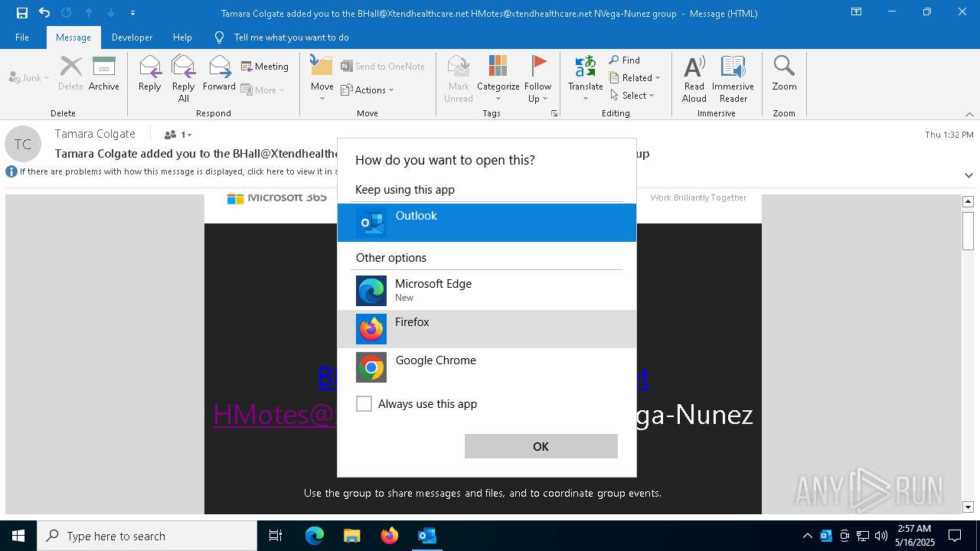Open the Select dropdown
980x551 pixels.
(632, 95)
